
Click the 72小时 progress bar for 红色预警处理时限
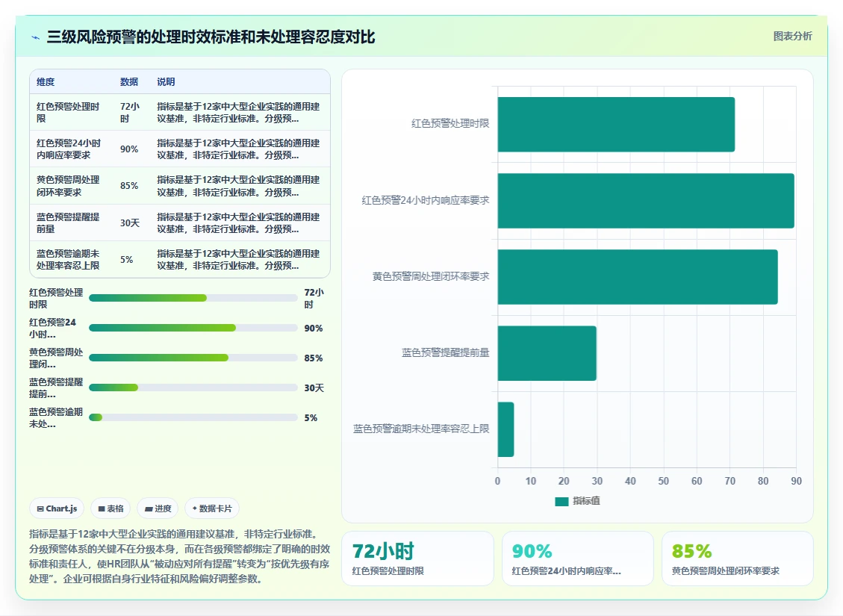[x=193, y=298]
